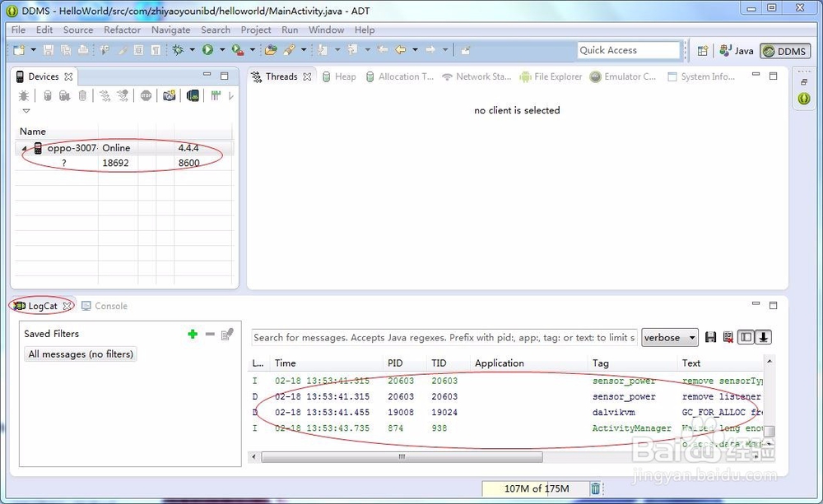Switch to the Java perspective
Image resolution: width=823 pixels, height=504 pixels.
737,51
